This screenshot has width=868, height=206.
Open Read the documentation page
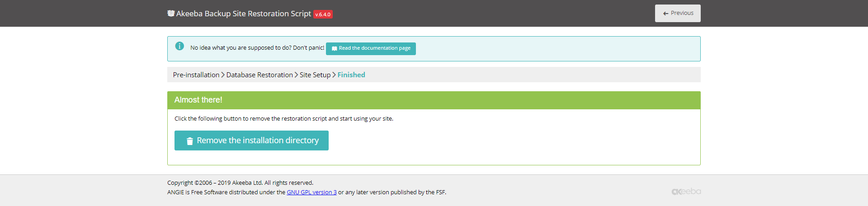tap(371, 48)
